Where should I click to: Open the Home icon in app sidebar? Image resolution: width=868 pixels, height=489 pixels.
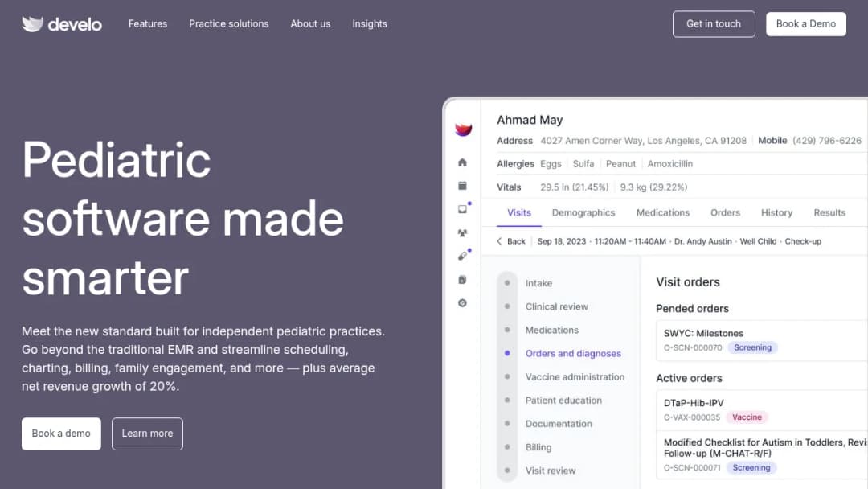pyautogui.click(x=462, y=162)
